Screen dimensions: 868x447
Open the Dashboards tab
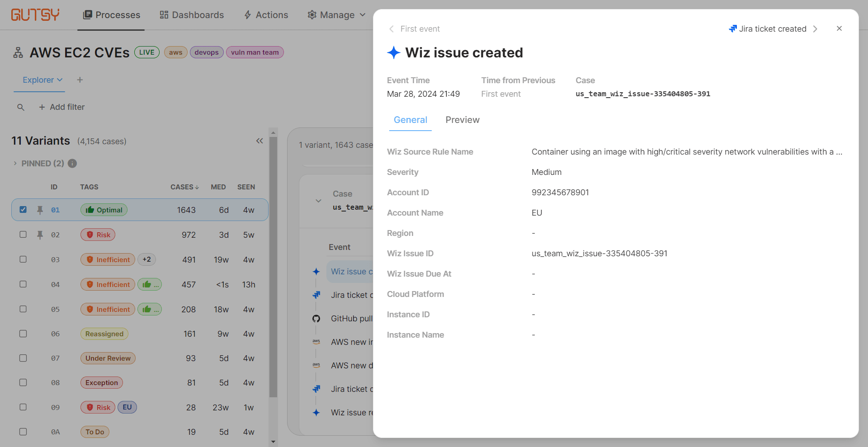pyautogui.click(x=192, y=15)
